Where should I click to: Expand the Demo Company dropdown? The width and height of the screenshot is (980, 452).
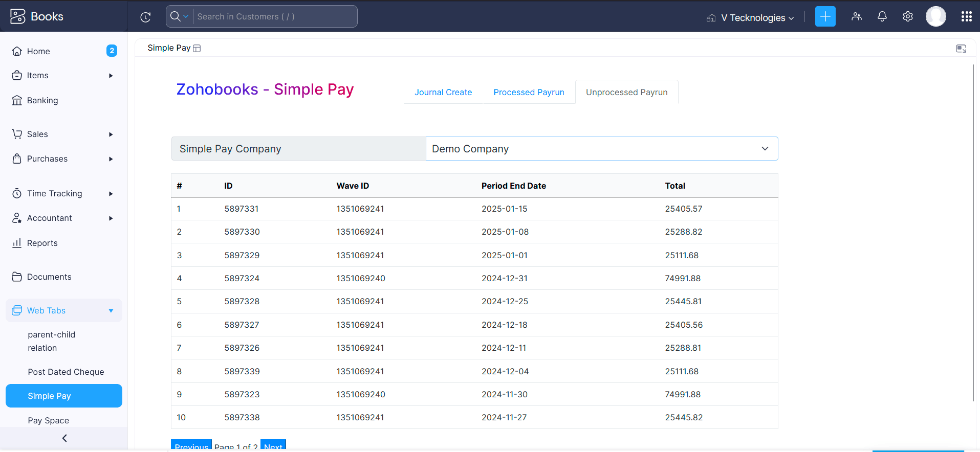tap(765, 149)
